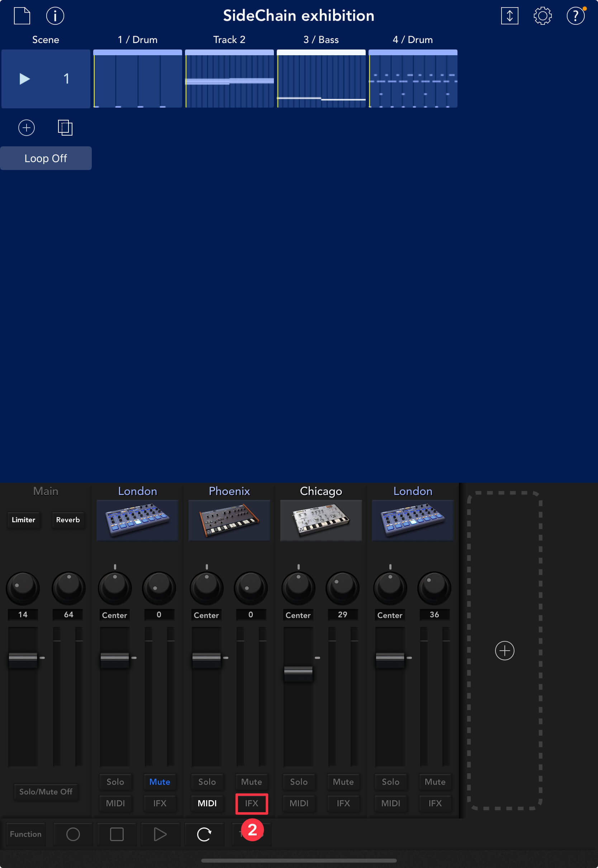Select the 3 / Bass track header

tap(321, 40)
